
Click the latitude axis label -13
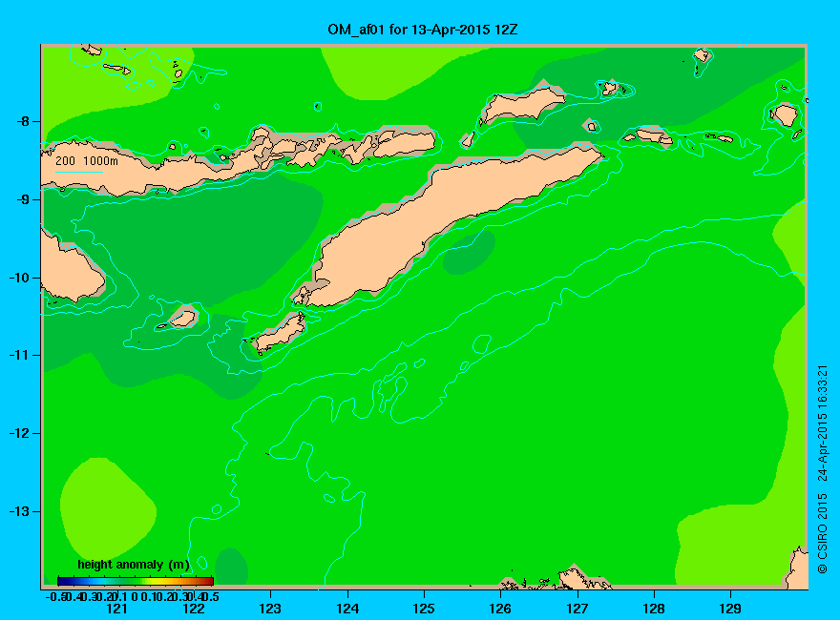point(19,511)
